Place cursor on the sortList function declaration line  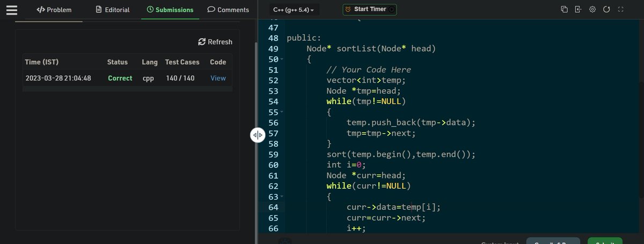click(371, 49)
